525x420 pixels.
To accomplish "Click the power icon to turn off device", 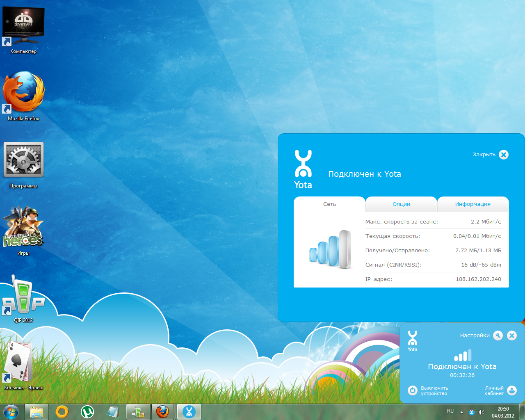I will pos(413,390).
